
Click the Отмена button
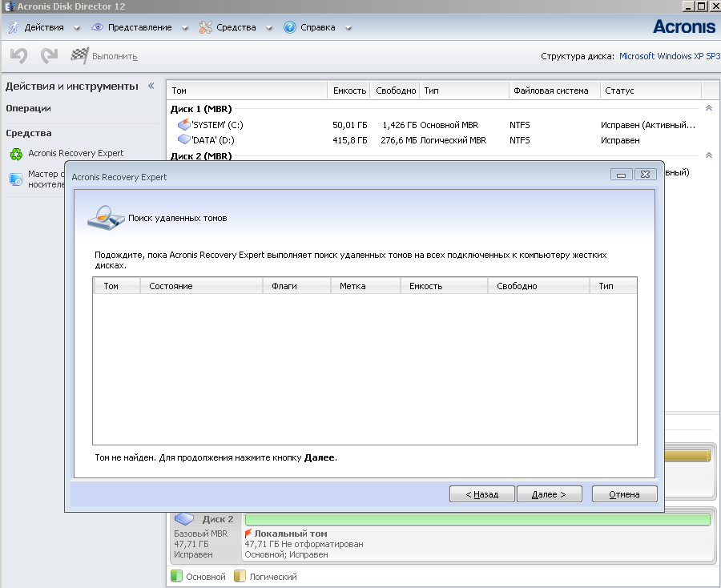coord(624,494)
